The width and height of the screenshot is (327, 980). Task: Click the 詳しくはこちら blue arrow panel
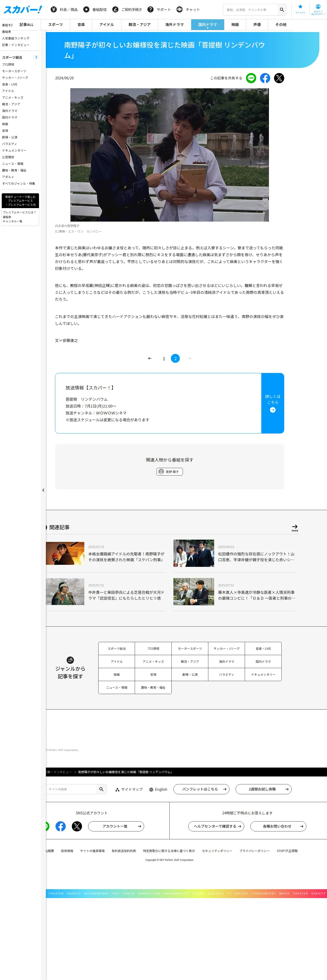click(272, 403)
